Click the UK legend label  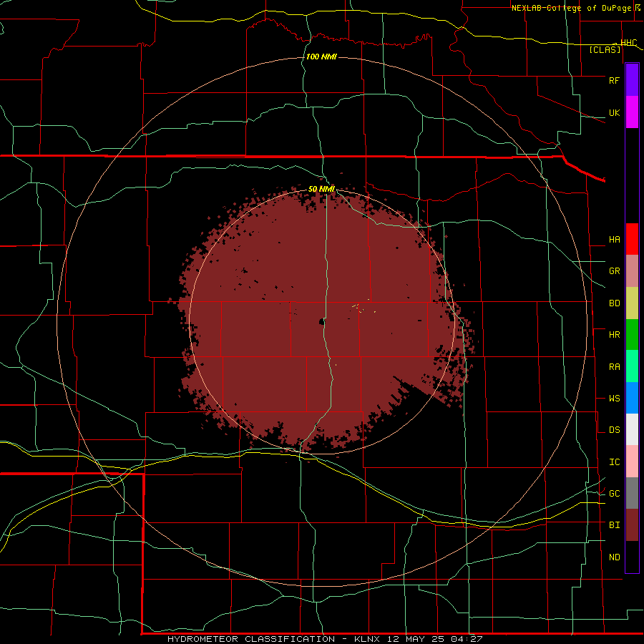(x=614, y=112)
